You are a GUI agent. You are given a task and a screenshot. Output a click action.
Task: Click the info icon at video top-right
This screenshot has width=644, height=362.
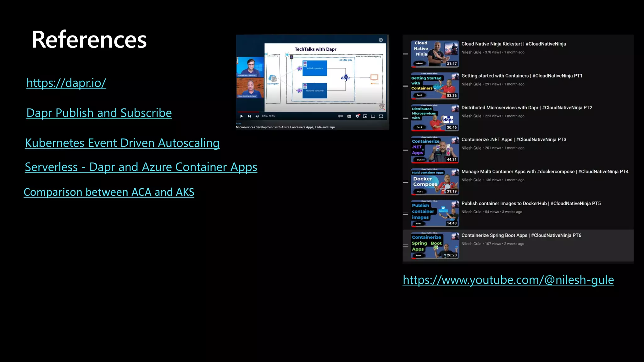(381, 40)
